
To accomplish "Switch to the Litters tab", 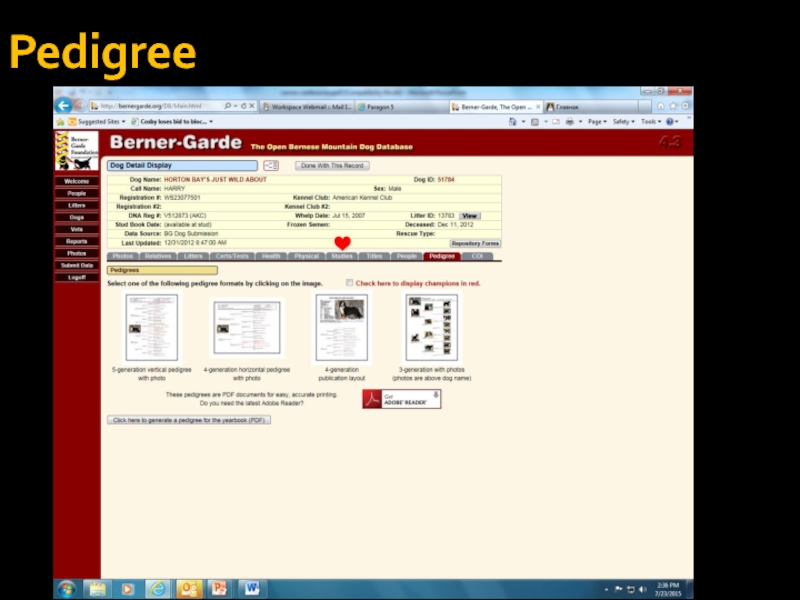I will (x=193, y=256).
